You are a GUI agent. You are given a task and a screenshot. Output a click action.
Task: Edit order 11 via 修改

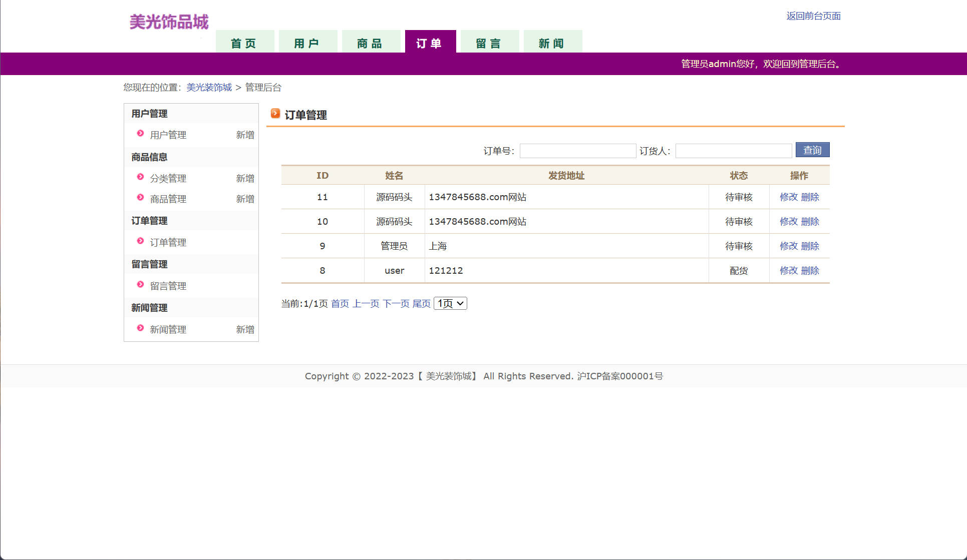788,197
